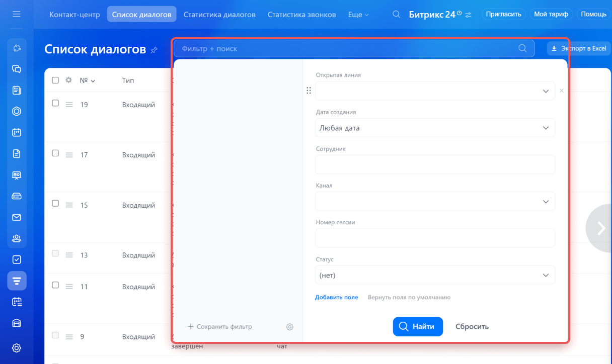Check the checkbox for dialog 15
The width and height of the screenshot is (612, 364).
pyautogui.click(x=55, y=203)
